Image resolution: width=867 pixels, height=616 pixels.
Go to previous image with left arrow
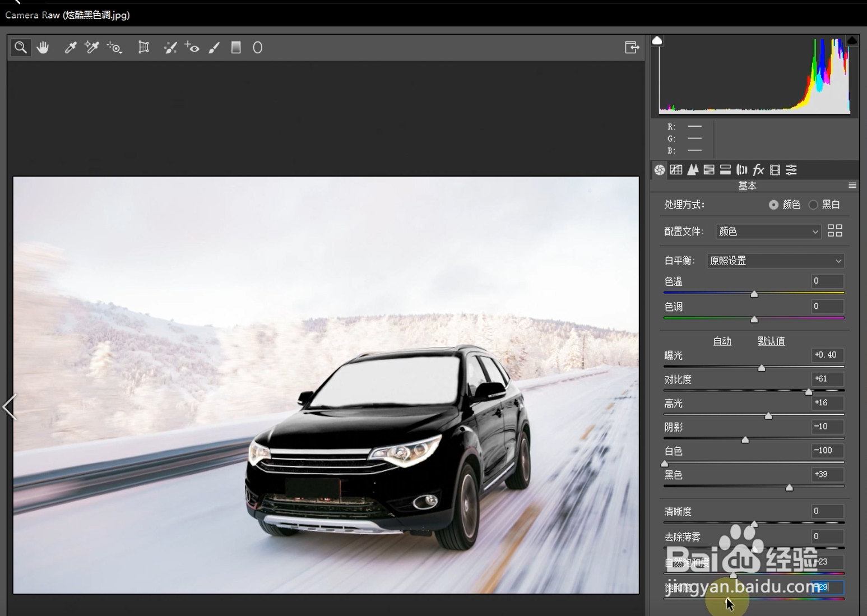pos(9,407)
